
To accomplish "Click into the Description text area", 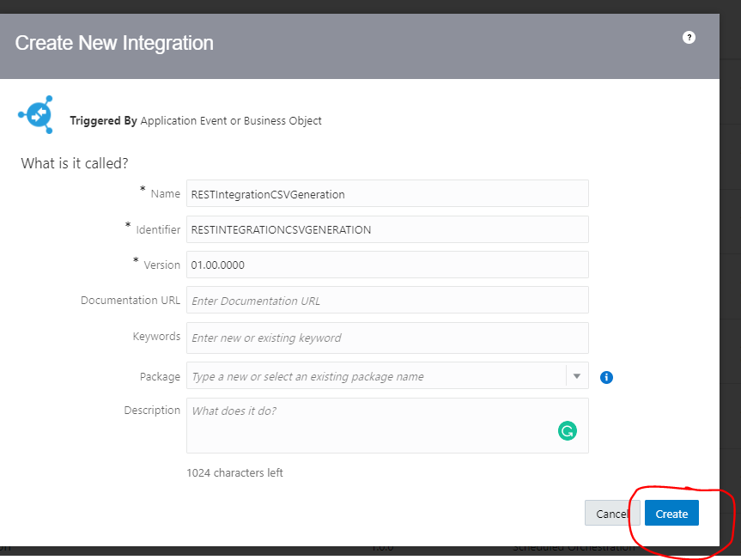I will tap(387, 425).
